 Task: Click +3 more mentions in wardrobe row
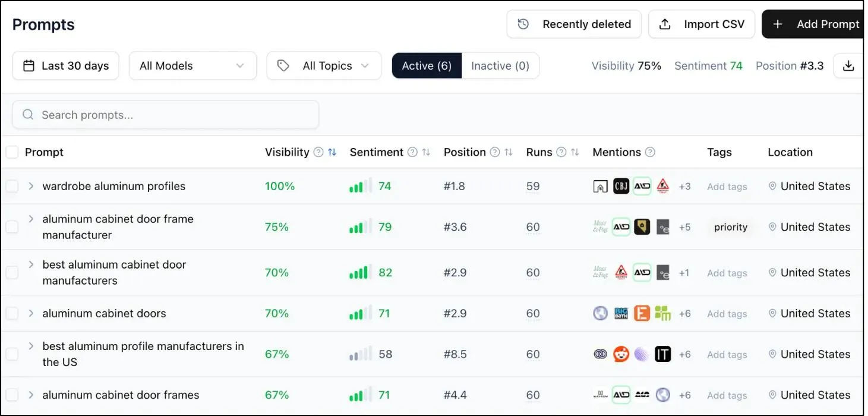click(684, 187)
